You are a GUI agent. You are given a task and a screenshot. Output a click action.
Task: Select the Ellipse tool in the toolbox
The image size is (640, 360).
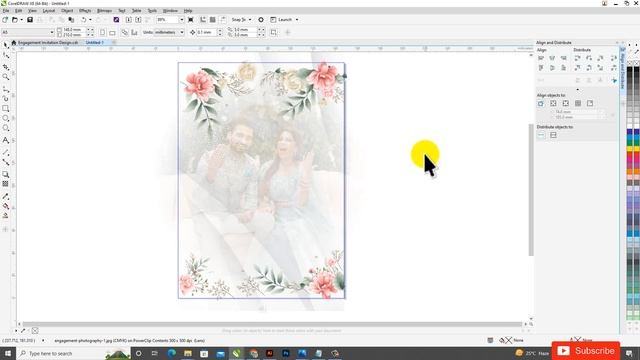point(5,118)
